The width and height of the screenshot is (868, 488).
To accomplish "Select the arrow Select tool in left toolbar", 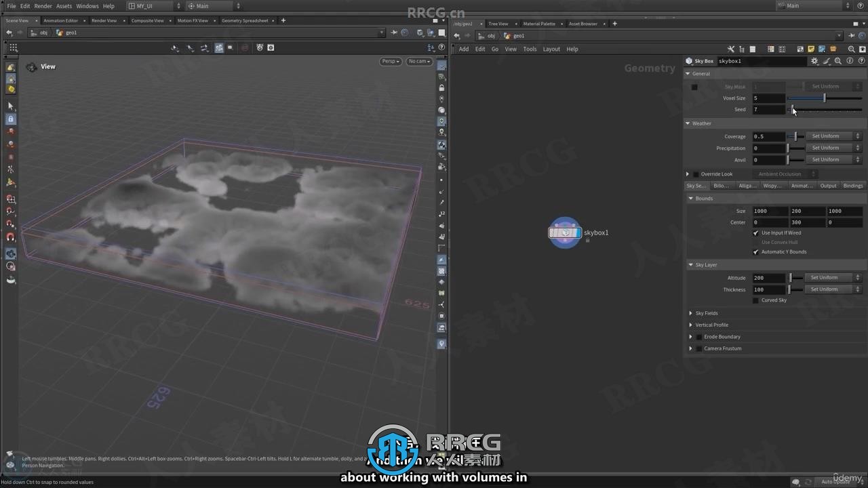I will (x=10, y=106).
